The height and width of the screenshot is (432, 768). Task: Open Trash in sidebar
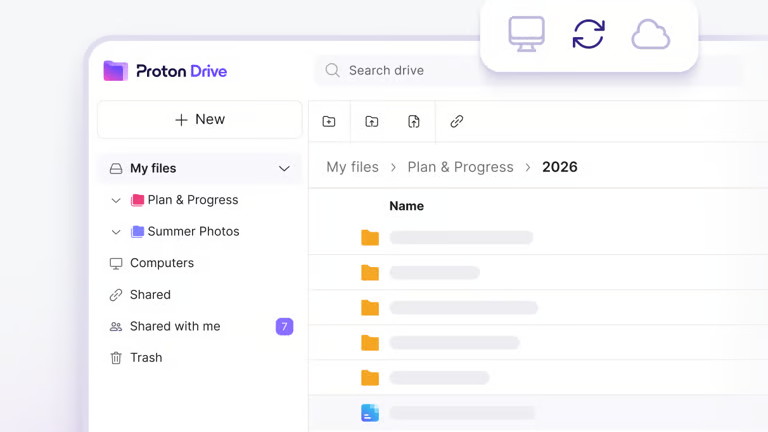click(146, 358)
